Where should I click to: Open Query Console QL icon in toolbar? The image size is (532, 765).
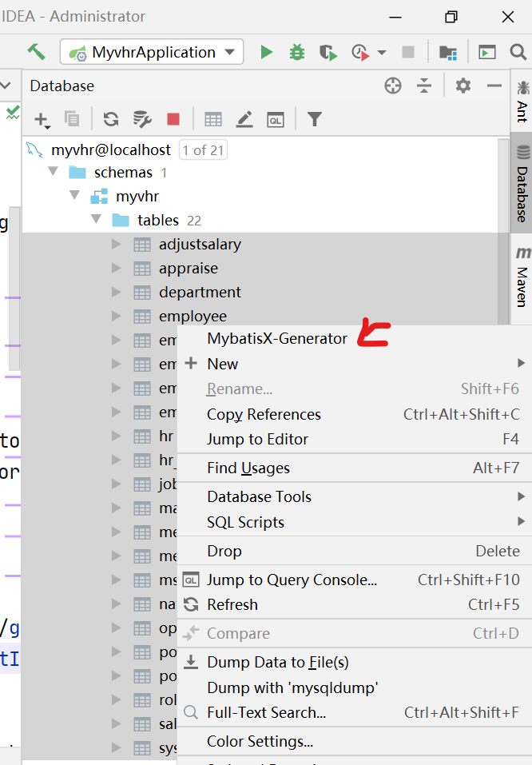point(276,120)
